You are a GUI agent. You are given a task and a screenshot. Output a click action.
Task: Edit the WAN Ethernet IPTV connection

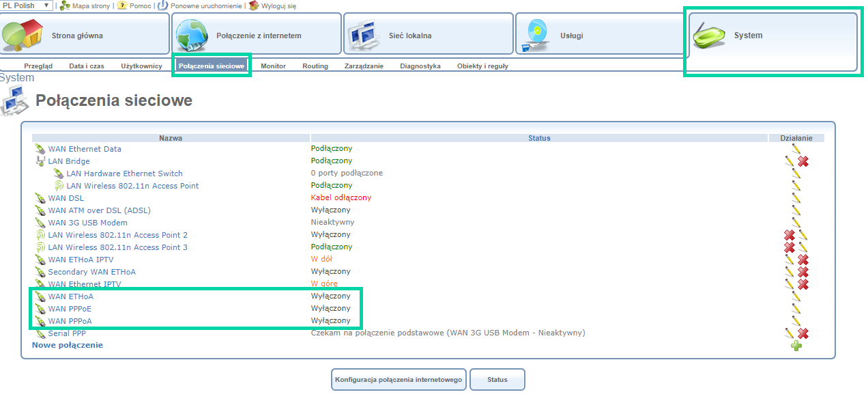coord(790,284)
